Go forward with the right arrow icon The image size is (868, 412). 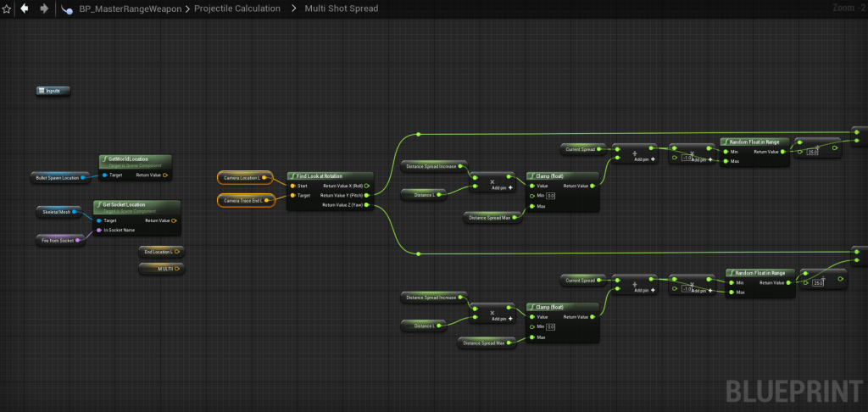point(43,8)
